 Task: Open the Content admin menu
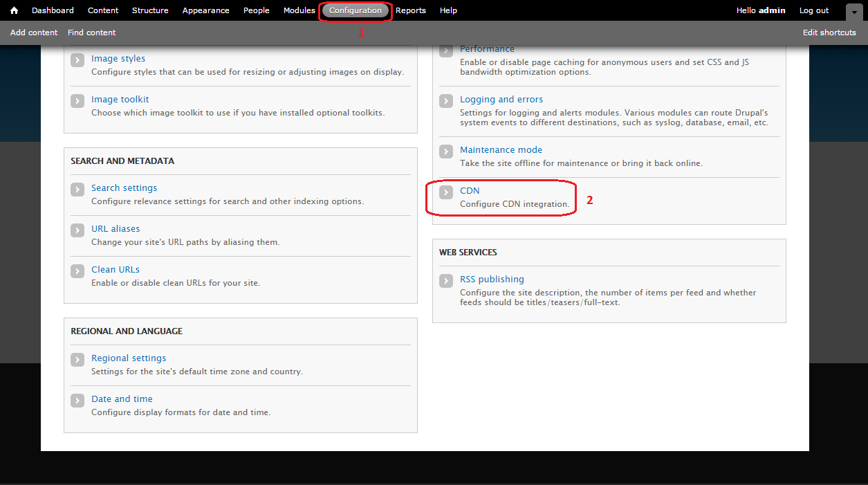pos(103,10)
